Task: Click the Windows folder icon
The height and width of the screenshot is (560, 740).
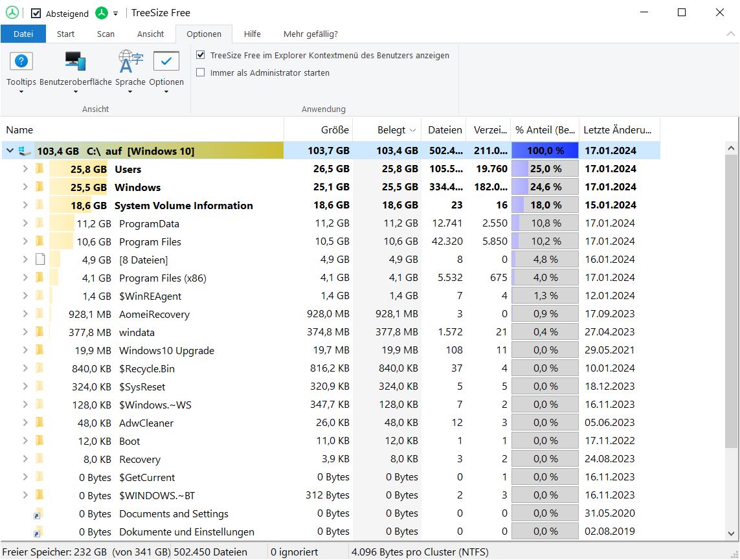Action: click(x=39, y=187)
